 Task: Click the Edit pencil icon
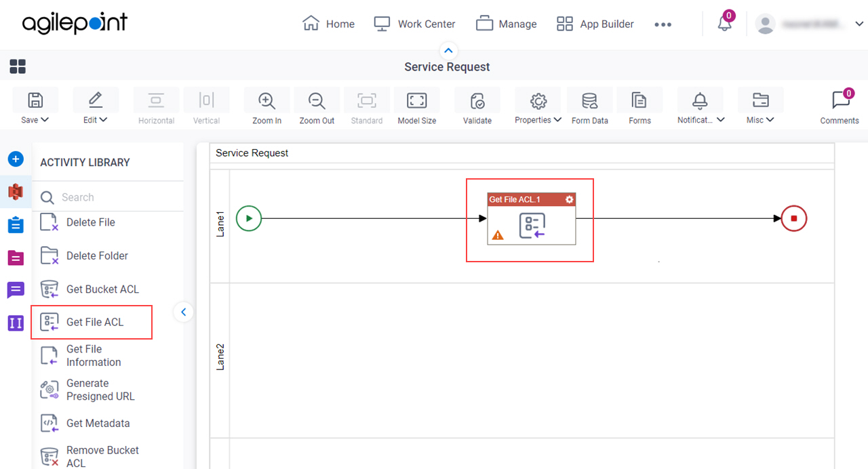pyautogui.click(x=96, y=100)
